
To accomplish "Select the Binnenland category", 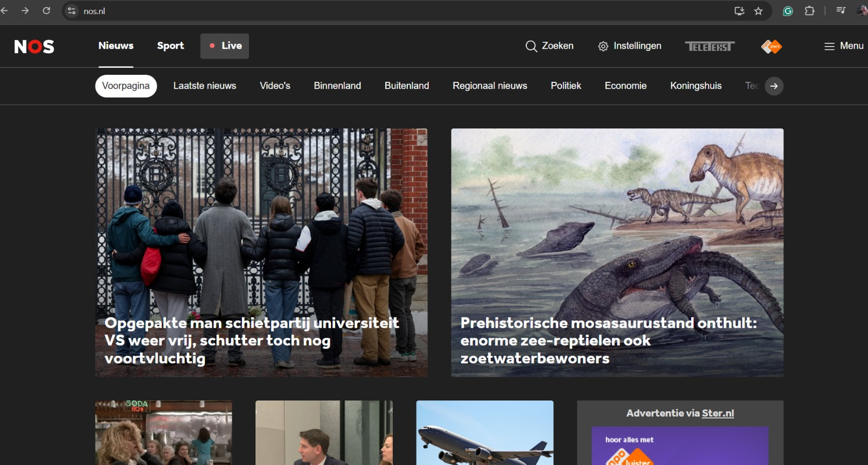I will coord(337,86).
